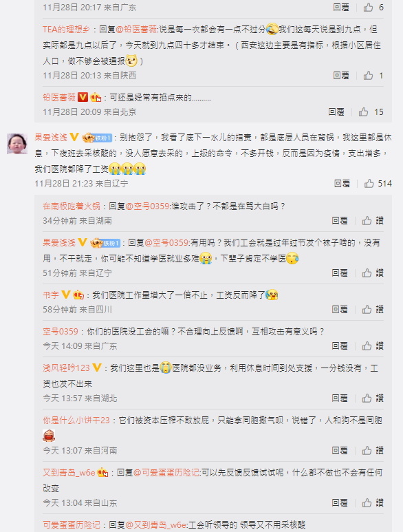The height and width of the screenshot is (532, 403).
Task: Open 果爱浅浅's profile avatar
Action: (17, 144)
